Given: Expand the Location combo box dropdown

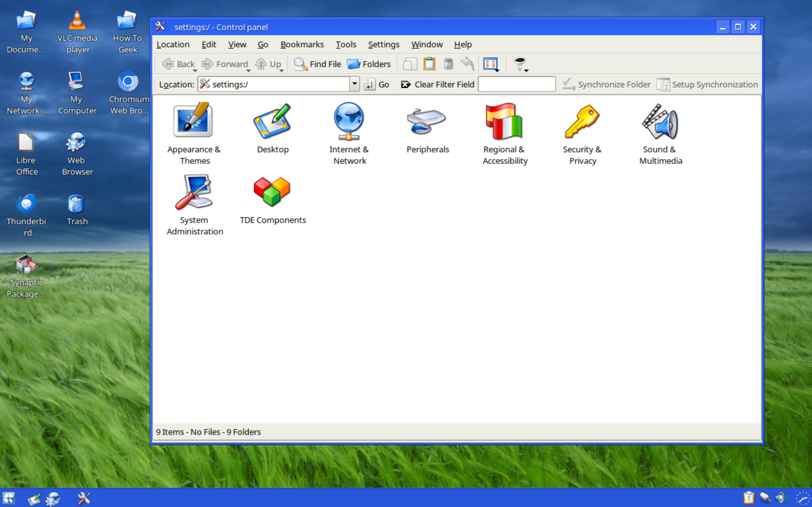Looking at the screenshot, I should point(354,84).
